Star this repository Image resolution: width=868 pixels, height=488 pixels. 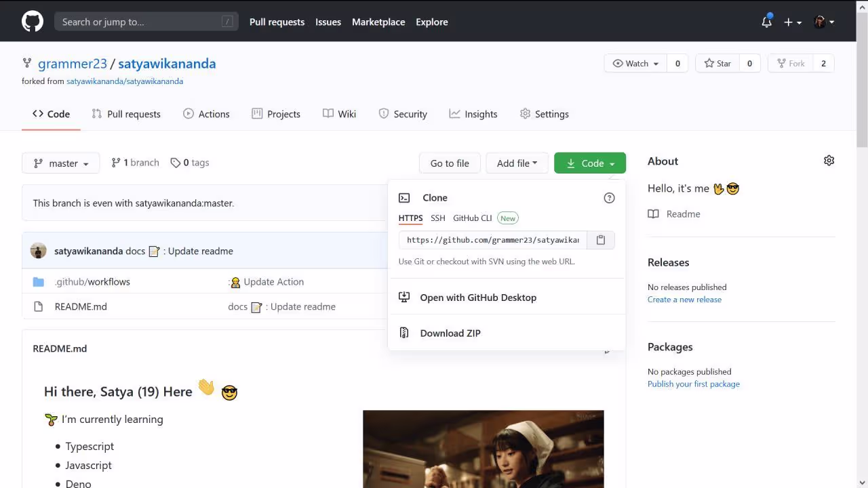point(717,64)
